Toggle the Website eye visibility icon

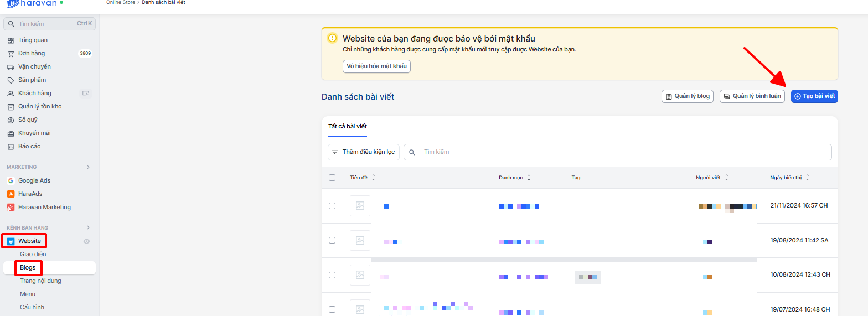pos(86,241)
